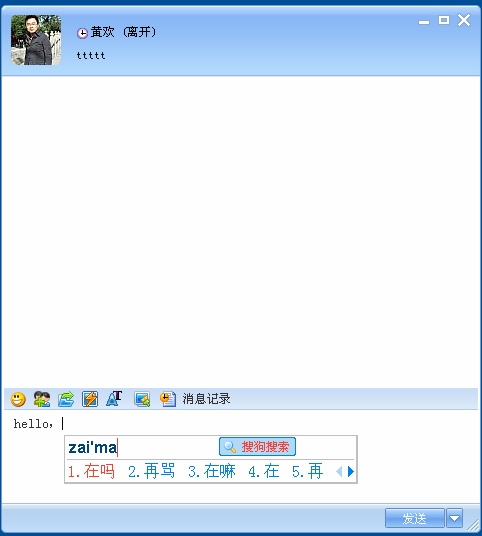Open 消息记录 message history
482x536 pixels.
point(206,399)
